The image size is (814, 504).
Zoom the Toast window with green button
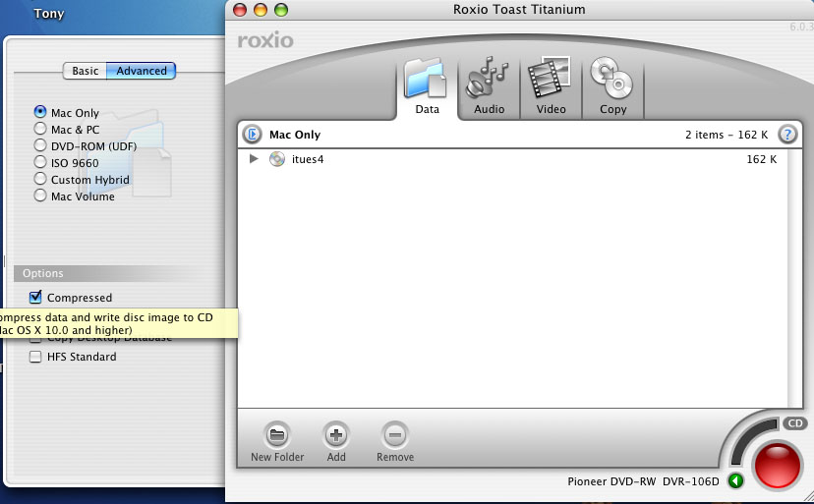coord(281,10)
